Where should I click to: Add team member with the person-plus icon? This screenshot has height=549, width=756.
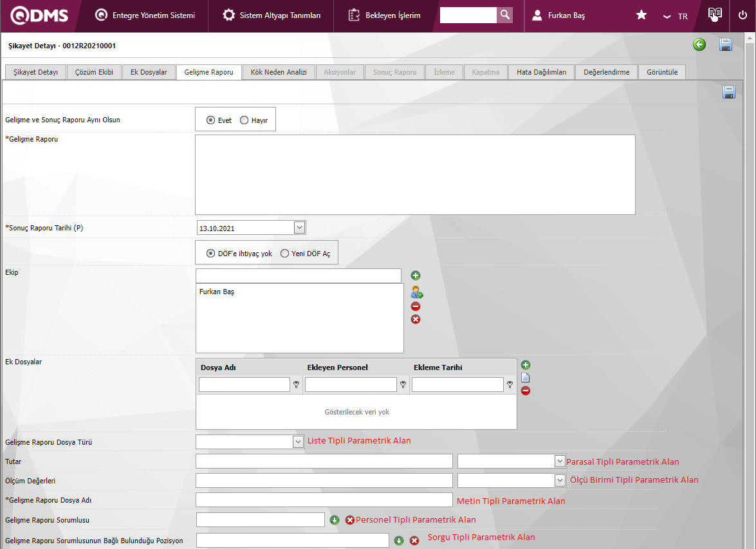417,292
